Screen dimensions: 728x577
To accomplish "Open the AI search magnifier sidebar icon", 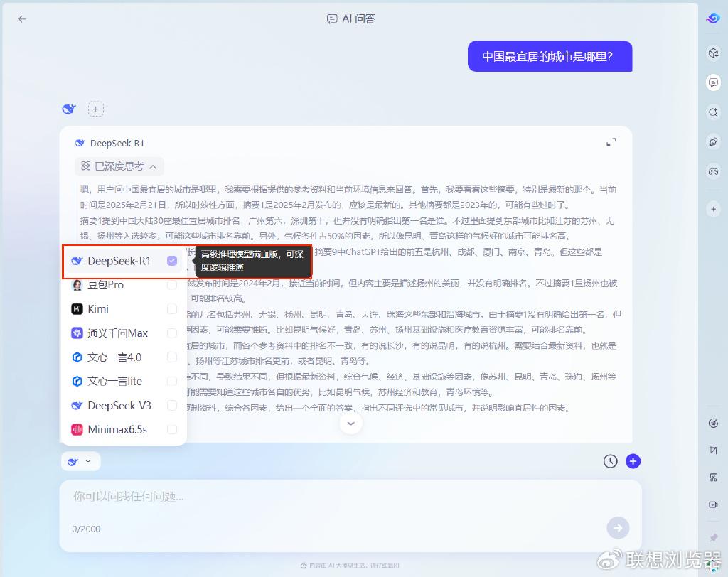I will click(x=714, y=112).
